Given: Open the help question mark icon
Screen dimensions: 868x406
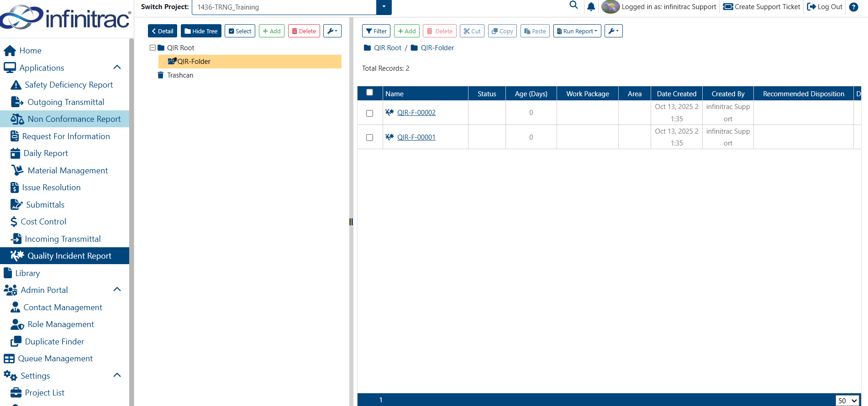Looking at the screenshot, I should coord(853,7).
